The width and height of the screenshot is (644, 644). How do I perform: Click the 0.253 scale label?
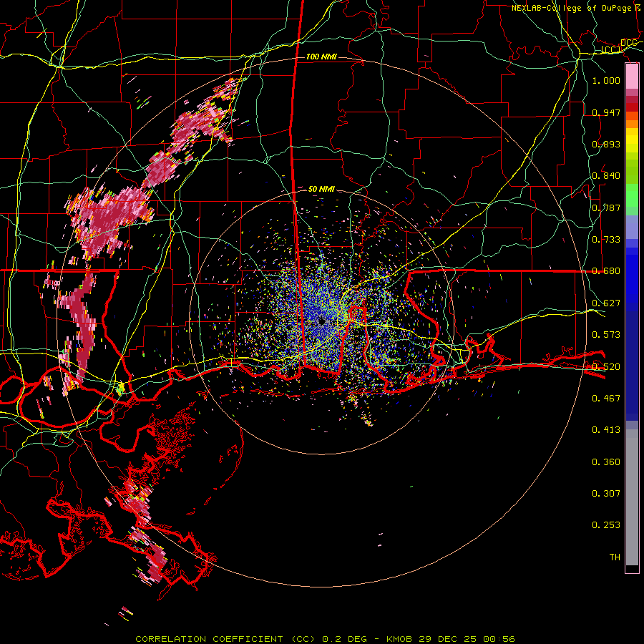tap(606, 525)
